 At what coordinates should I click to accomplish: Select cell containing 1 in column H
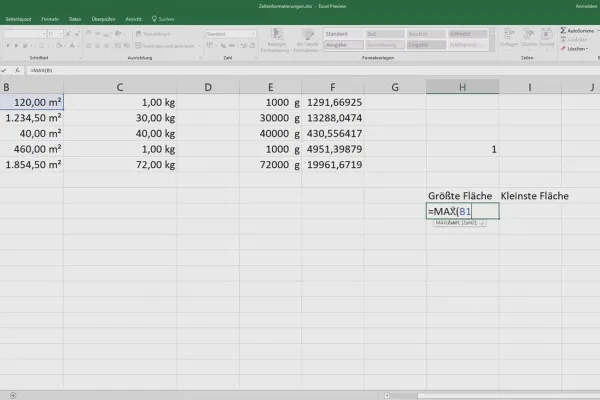point(462,149)
